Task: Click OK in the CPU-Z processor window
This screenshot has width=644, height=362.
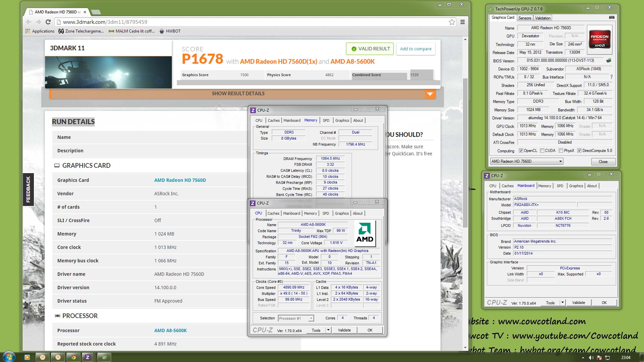Action: point(370,330)
